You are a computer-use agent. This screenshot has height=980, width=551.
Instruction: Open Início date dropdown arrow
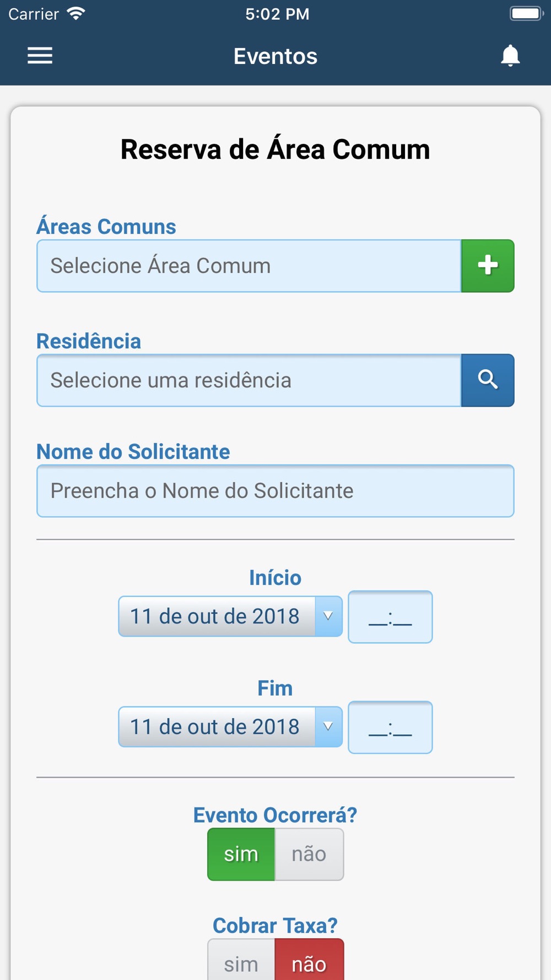click(x=328, y=616)
